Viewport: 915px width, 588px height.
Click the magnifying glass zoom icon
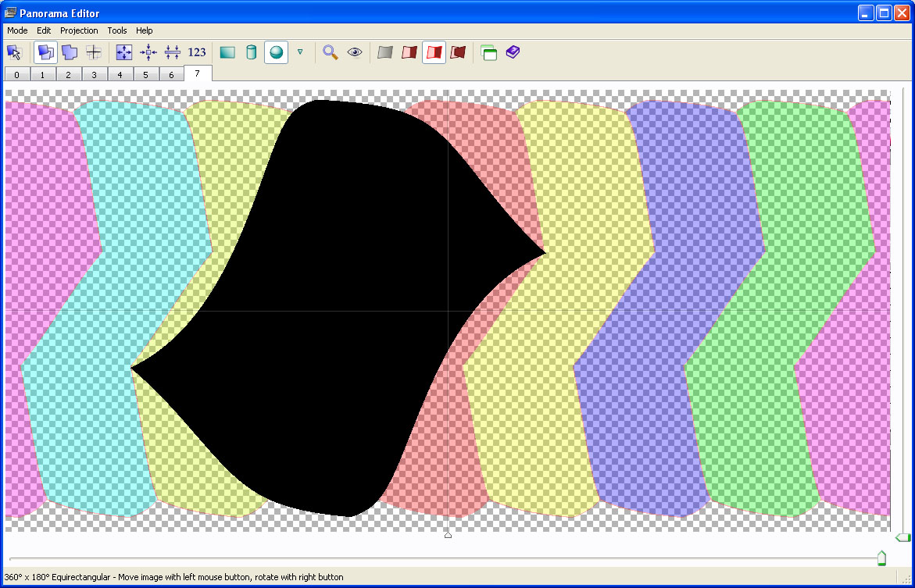[x=331, y=52]
